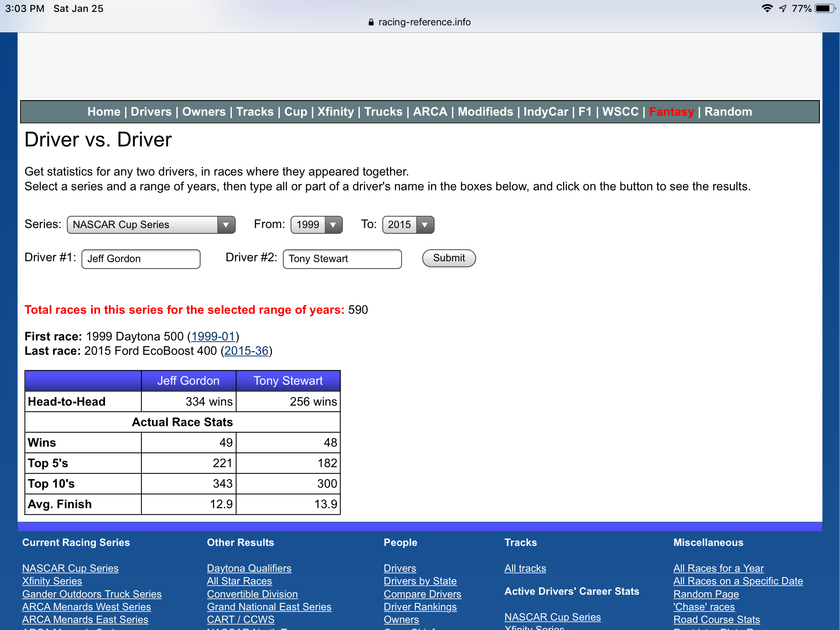Select Xfinity in the top navigation bar
Screen dimensions: 840x630
coord(335,112)
